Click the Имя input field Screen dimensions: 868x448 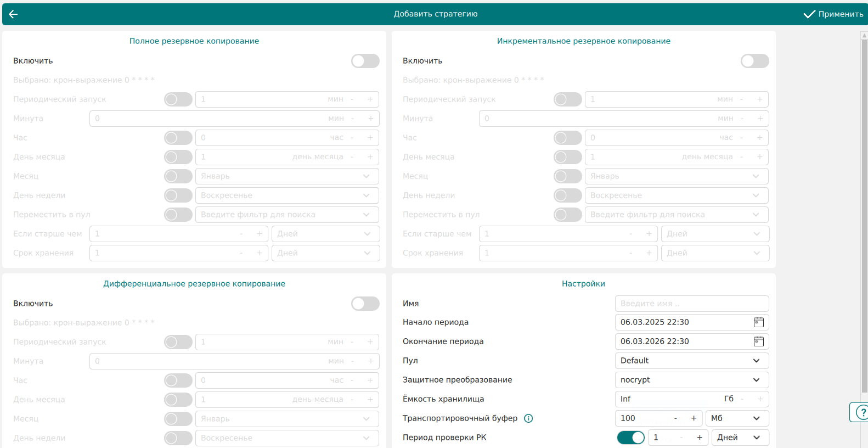pyautogui.click(x=691, y=304)
